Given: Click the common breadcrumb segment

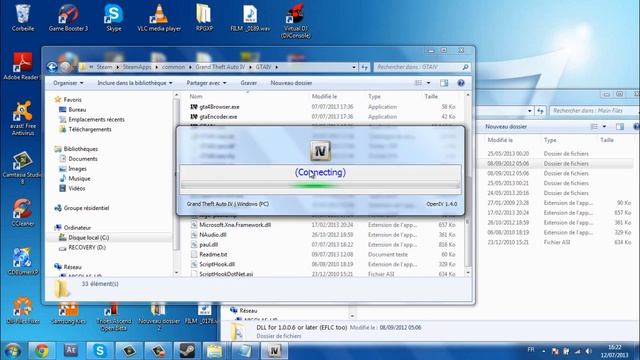Looking at the screenshot, I should point(173,67).
